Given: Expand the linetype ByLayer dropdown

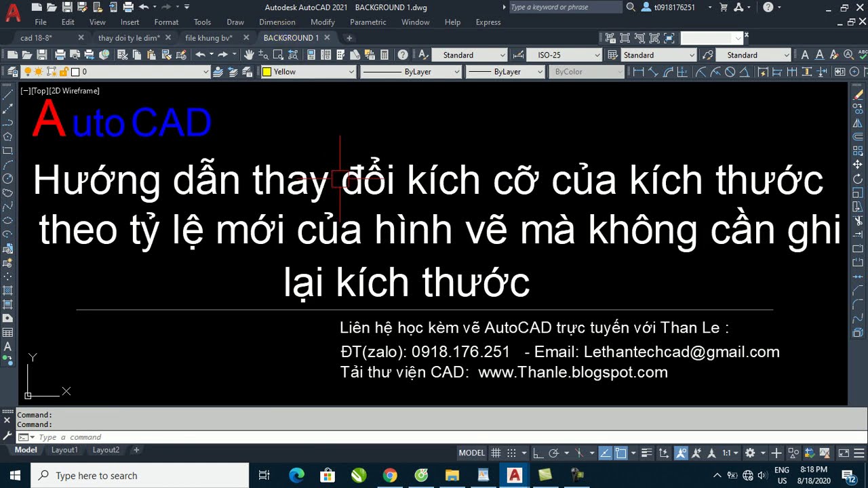Looking at the screenshot, I should pyautogui.click(x=456, y=72).
